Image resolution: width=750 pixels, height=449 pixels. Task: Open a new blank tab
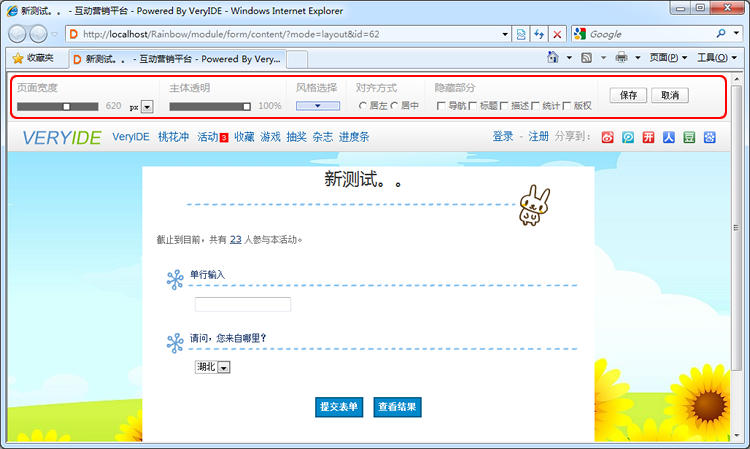(297, 60)
